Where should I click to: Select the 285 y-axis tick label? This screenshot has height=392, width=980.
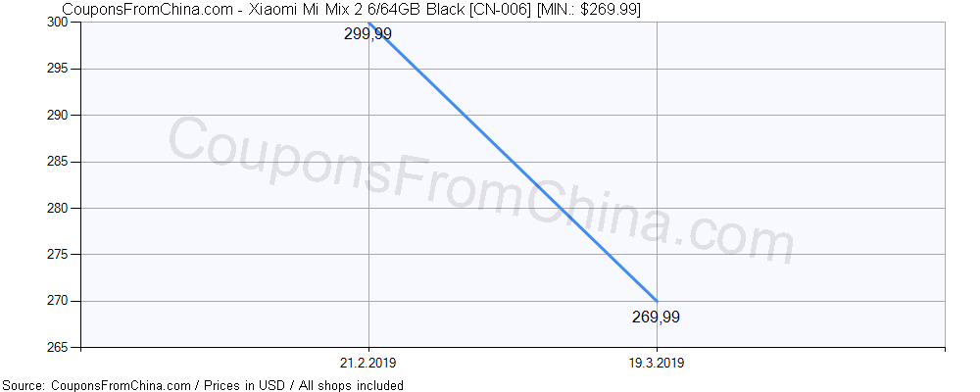[x=67, y=162]
